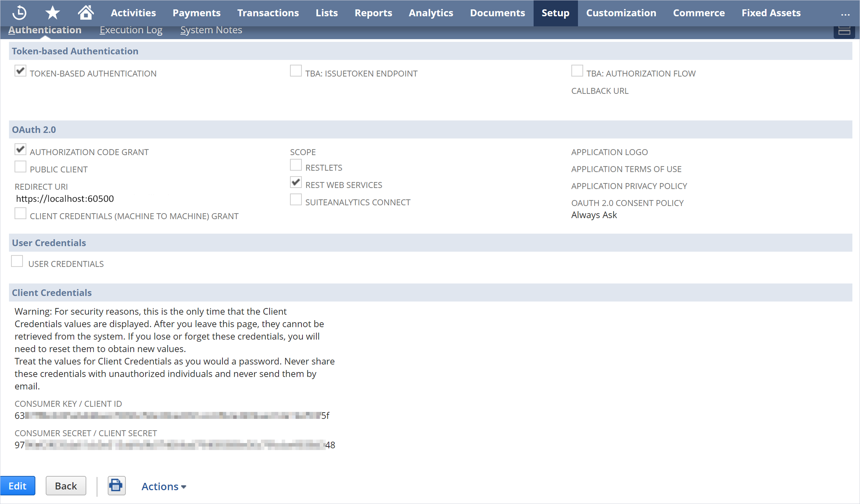Click the OAuth 2.0 Consent Policy label
Viewport: 860px width, 504px height.
pos(627,203)
